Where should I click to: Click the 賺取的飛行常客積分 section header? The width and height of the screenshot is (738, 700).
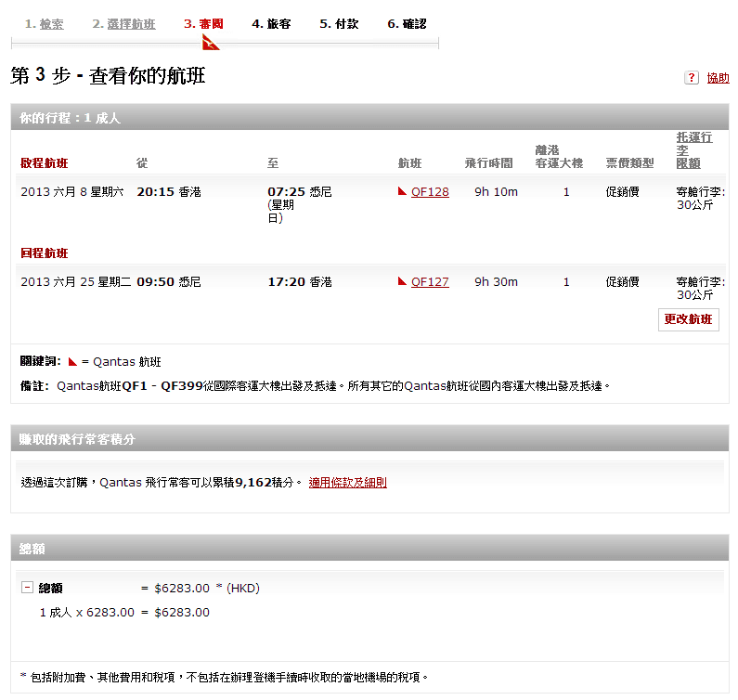pyautogui.click(x=369, y=439)
